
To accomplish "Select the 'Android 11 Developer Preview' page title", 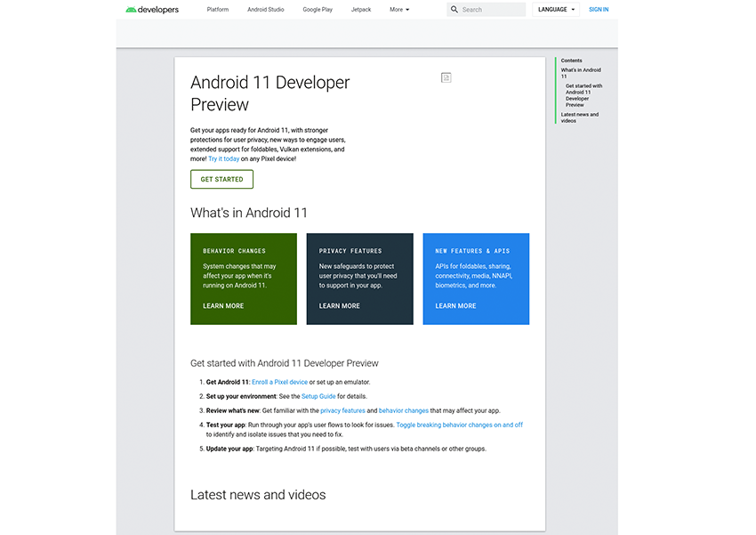I will (270, 93).
